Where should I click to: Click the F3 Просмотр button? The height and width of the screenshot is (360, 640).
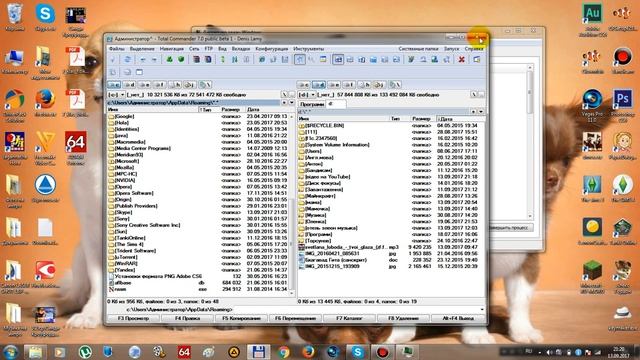click(x=133, y=318)
